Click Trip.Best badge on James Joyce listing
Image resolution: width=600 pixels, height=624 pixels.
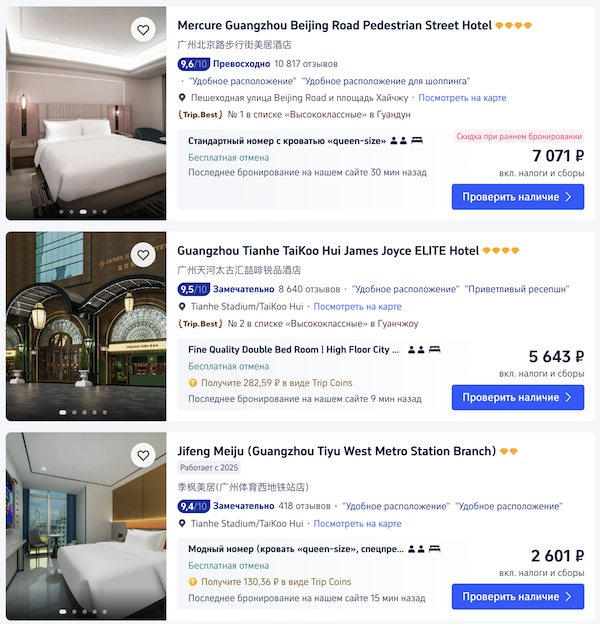coord(200,324)
